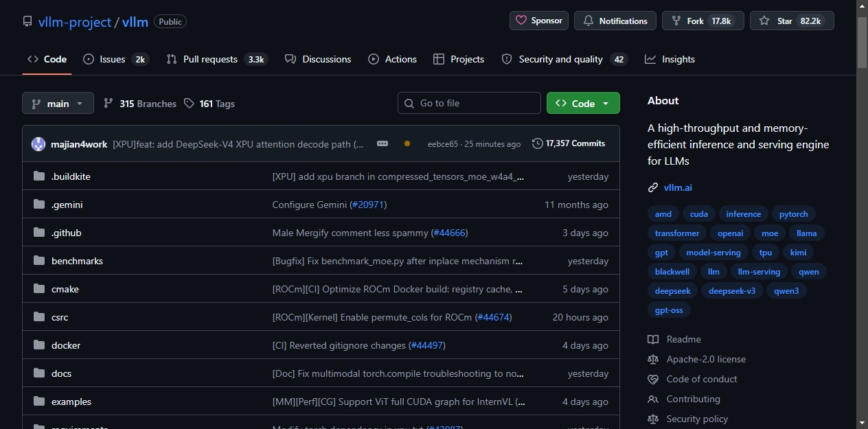Open the .gemini folder
Screen dimensions: 868x429
click(67, 205)
